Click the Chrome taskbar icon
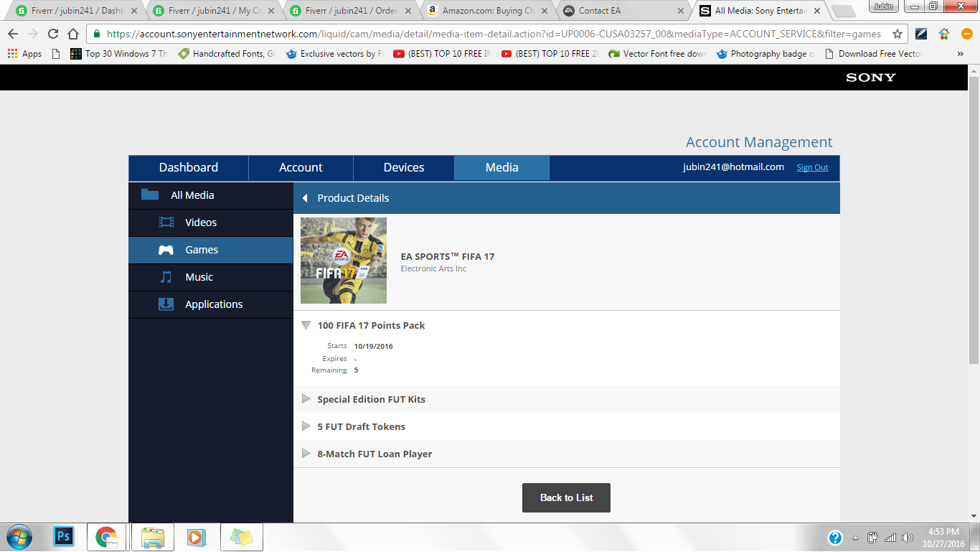 click(107, 537)
